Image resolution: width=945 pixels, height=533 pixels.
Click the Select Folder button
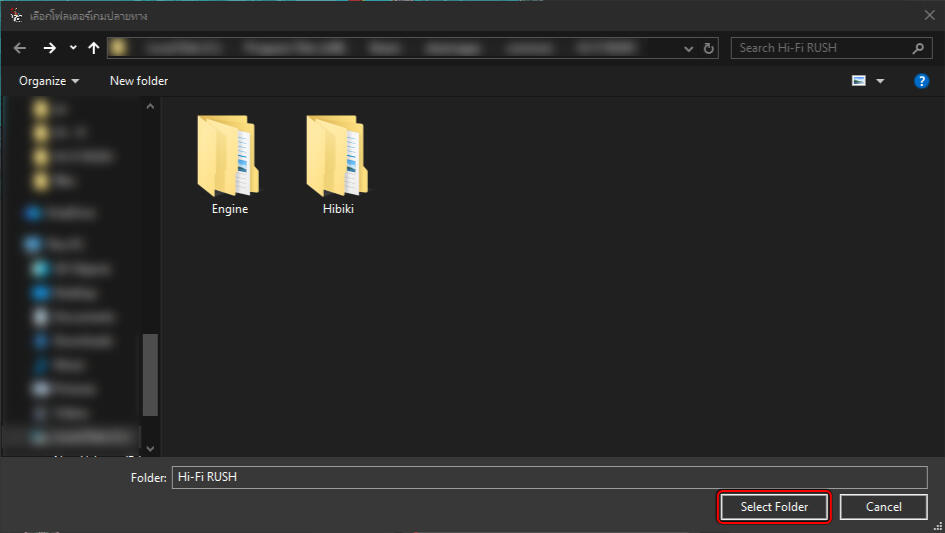[x=774, y=507]
